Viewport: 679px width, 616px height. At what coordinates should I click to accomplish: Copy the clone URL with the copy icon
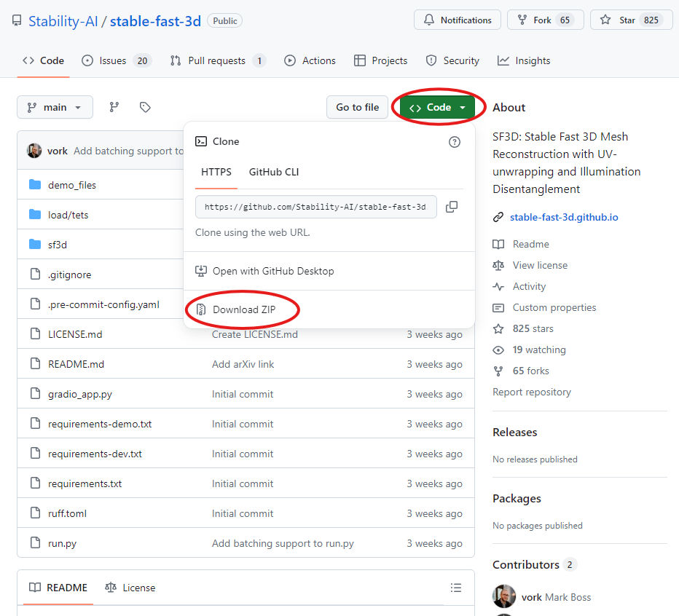(452, 207)
